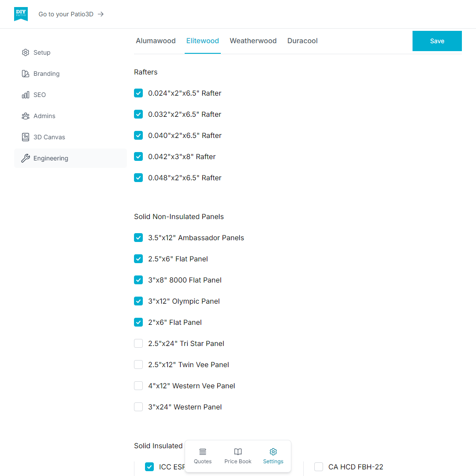Screen dimensions: 476x476
Task: Follow the Go to your Patio3D link
Action: click(x=71, y=14)
